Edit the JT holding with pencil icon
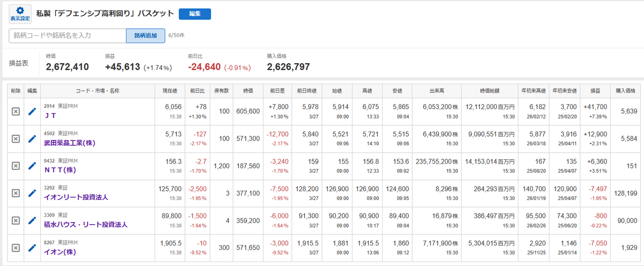The height and width of the screenshot is (266, 644). coord(32,112)
